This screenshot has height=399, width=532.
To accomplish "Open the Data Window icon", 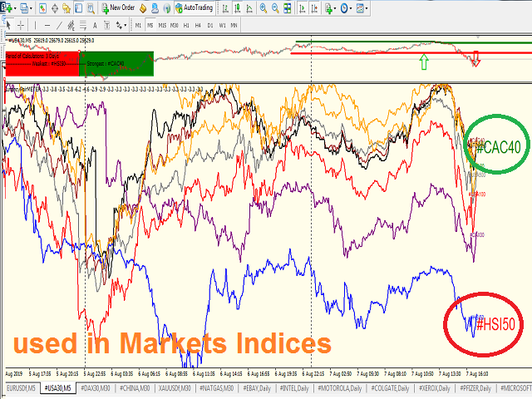I will coord(55,8).
